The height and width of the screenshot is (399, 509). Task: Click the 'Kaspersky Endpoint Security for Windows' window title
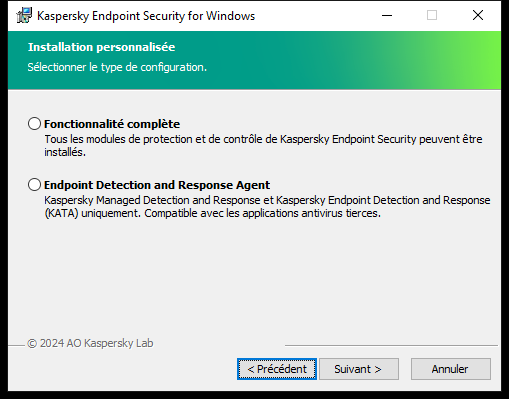coord(146,16)
